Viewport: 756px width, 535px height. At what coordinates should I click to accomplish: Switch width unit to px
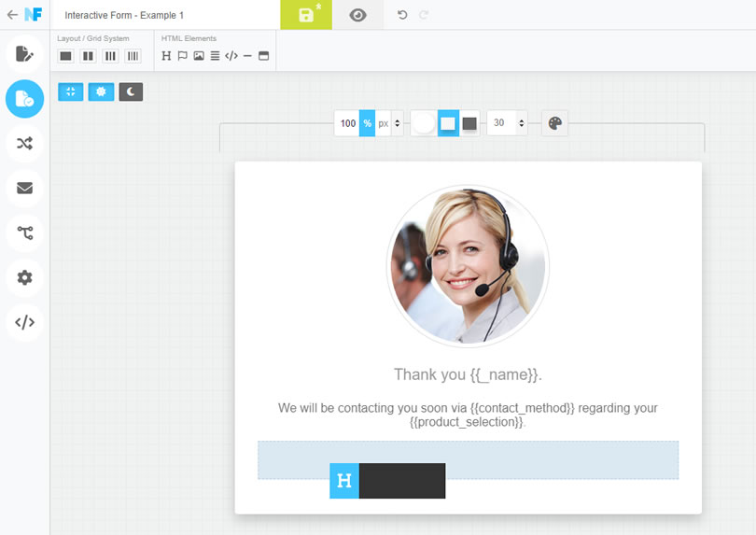click(x=384, y=123)
